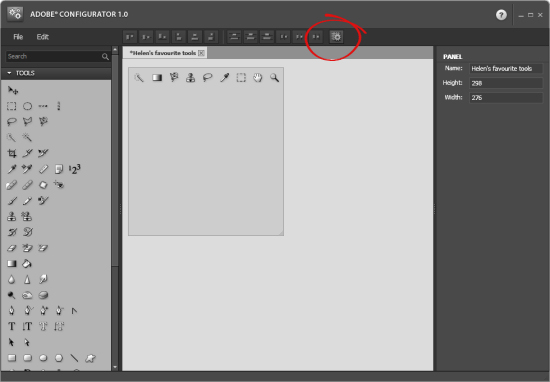This screenshot has height=382, width=550.
Task: Select the Paint Bucket tool
Action: click(27, 263)
